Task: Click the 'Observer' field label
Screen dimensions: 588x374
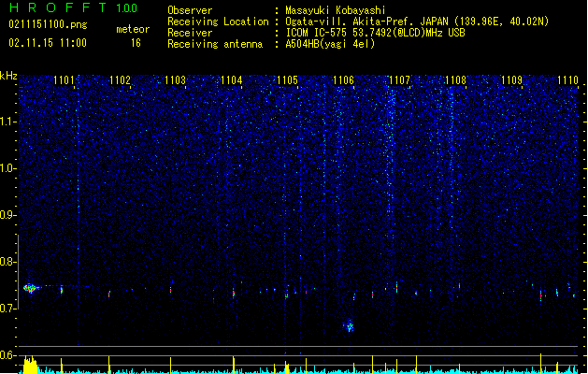Action: point(190,10)
